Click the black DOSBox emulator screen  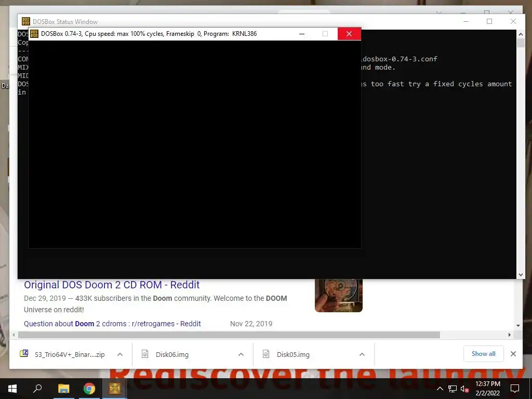click(x=195, y=144)
